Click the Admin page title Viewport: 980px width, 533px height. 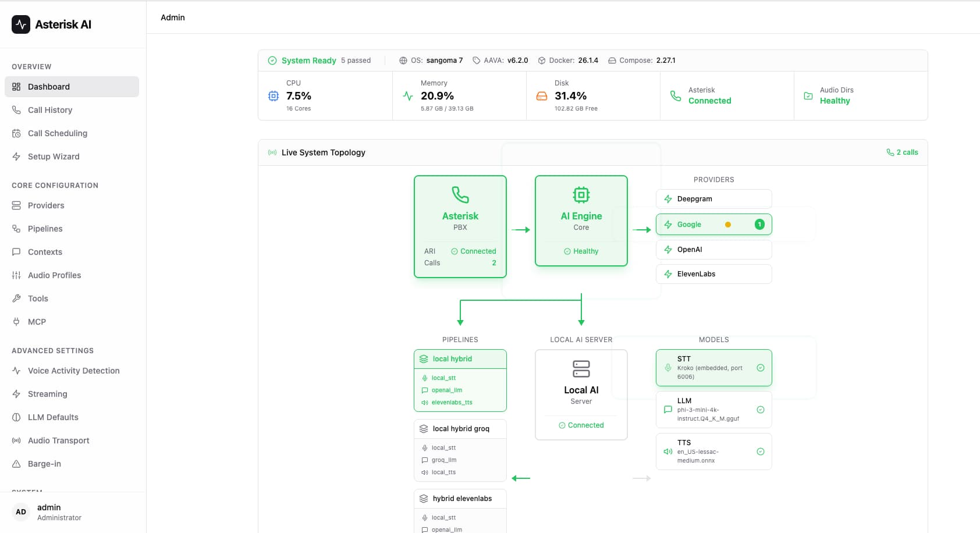pyautogui.click(x=173, y=17)
